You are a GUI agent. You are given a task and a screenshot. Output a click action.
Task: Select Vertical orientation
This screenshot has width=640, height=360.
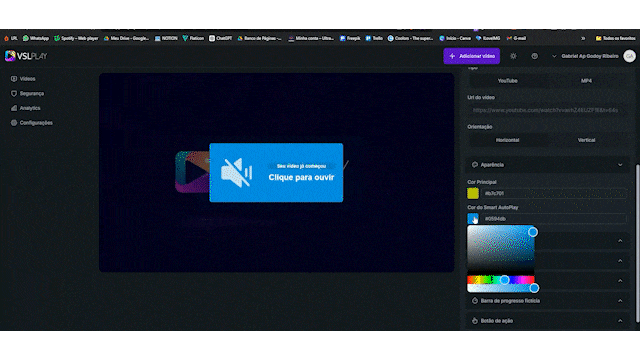coord(586,140)
